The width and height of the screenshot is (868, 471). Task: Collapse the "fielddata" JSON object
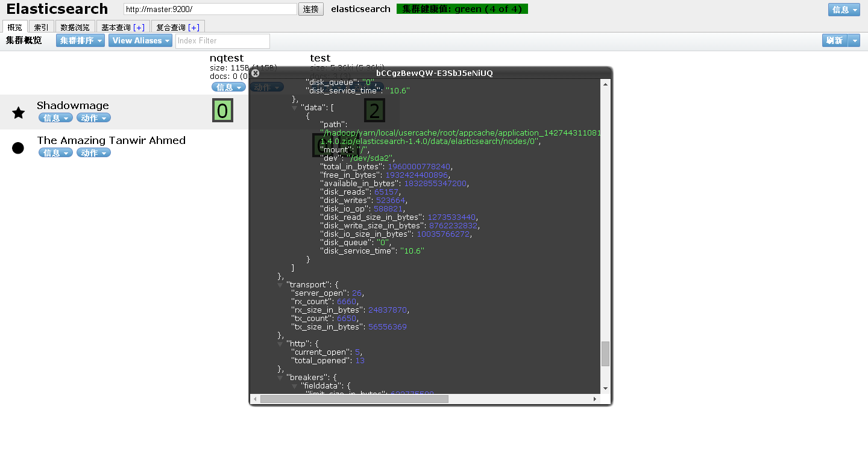(x=295, y=386)
